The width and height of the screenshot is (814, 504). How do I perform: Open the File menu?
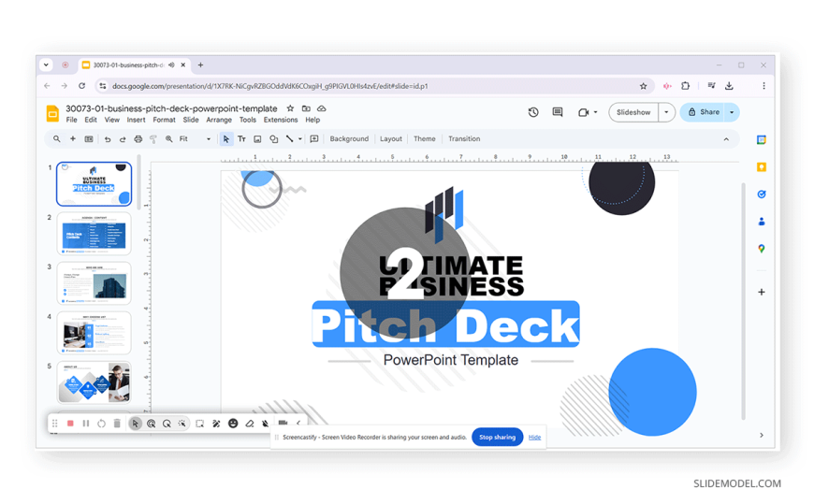point(72,120)
